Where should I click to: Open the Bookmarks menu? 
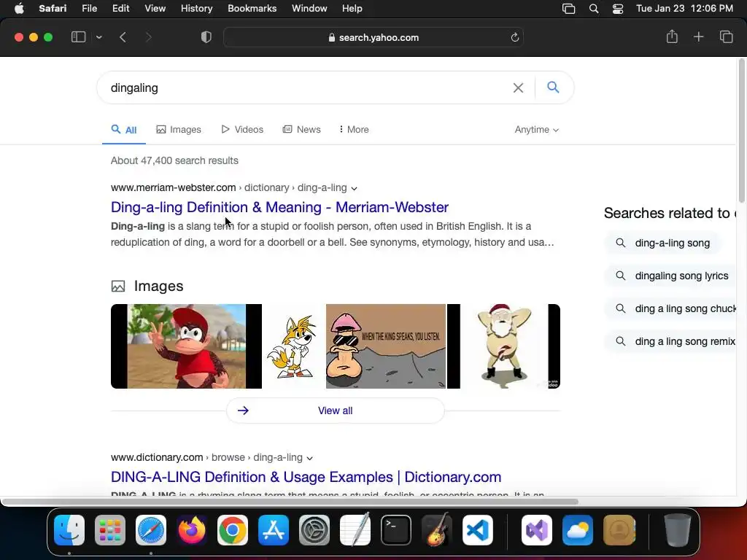pos(252,9)
